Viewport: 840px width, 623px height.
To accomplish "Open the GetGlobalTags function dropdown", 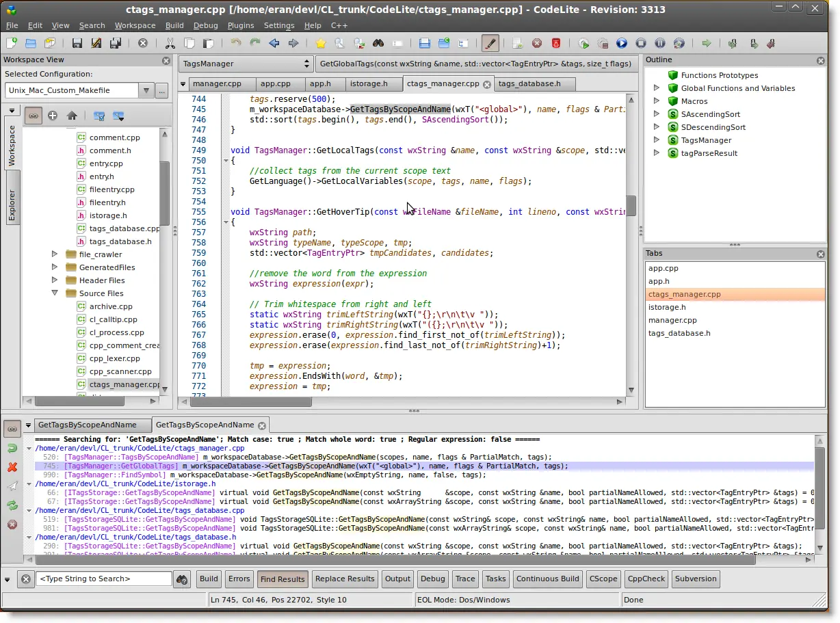I will 477,64.
